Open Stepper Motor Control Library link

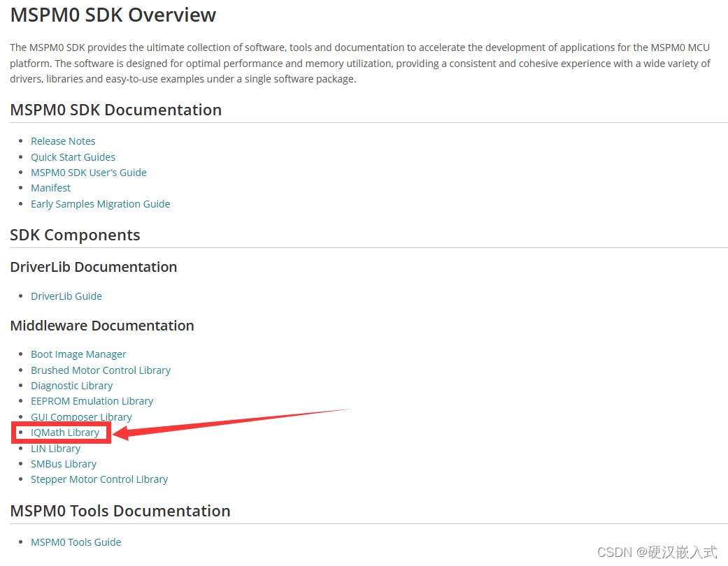[99, 479]
